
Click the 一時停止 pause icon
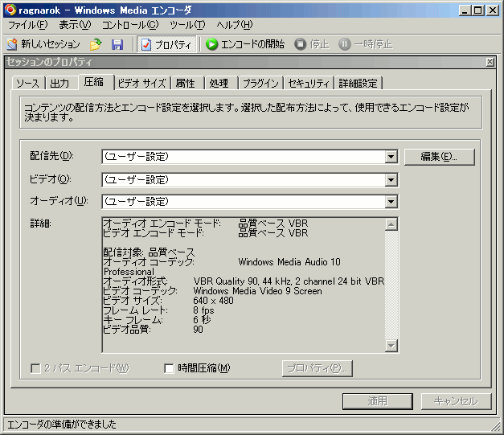(x=344, y=44)
